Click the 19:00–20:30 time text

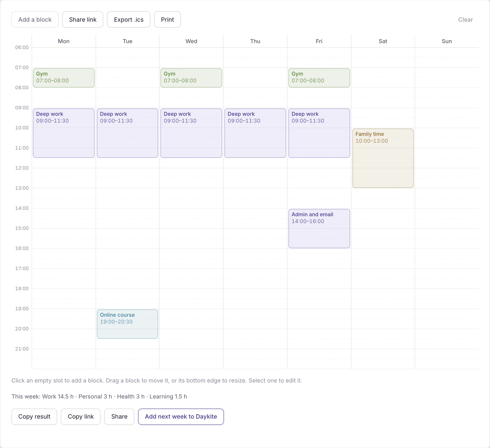click(116, 322)
